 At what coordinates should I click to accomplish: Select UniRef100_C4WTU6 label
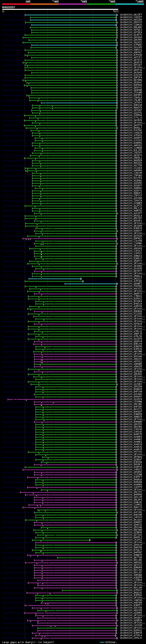pos(131,601)
